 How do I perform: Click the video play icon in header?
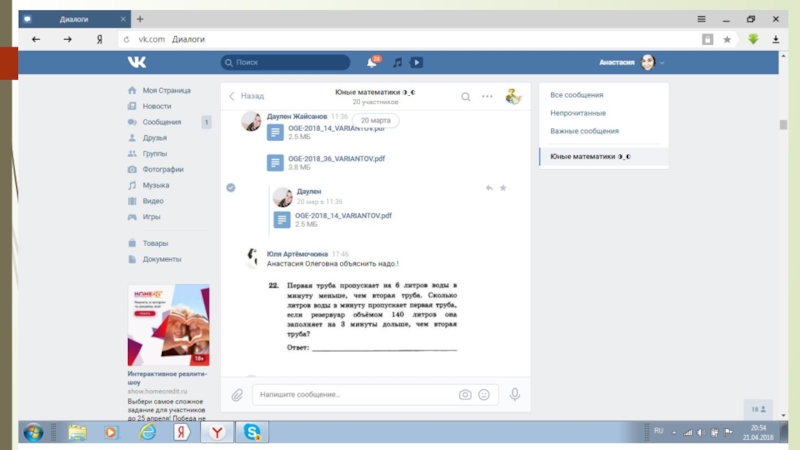pos(416,62)
